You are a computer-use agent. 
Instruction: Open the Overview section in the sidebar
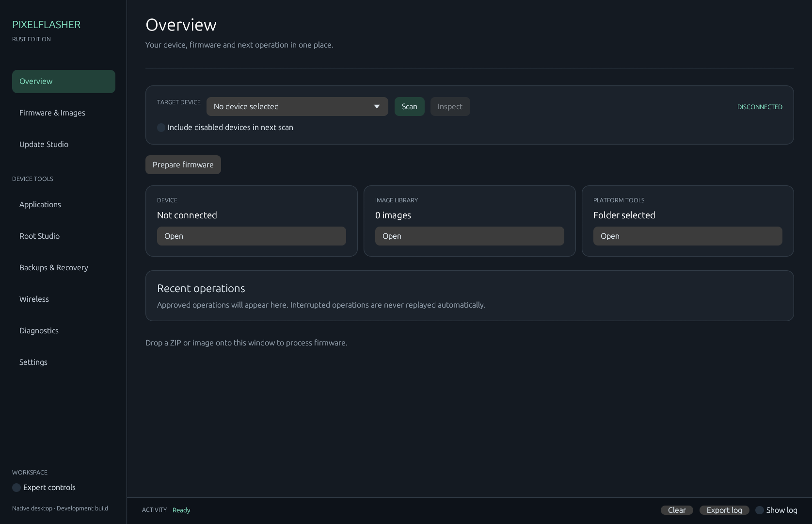click(64, 82)
